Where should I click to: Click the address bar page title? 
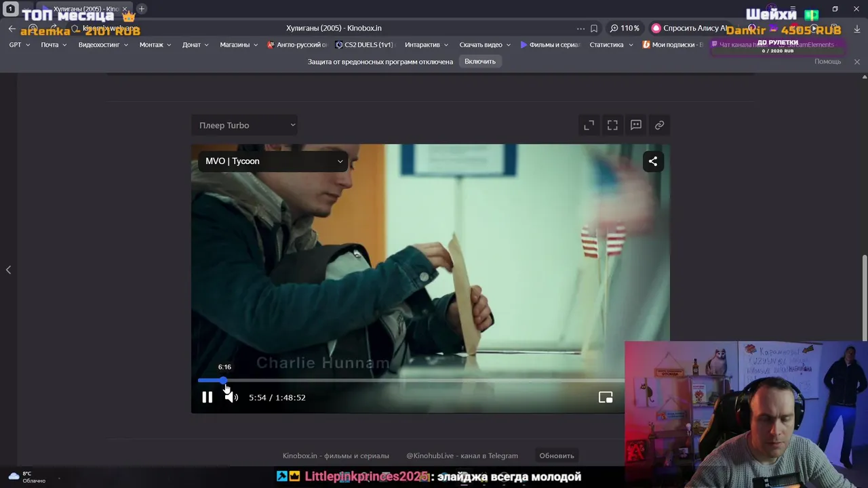coord(334,28)
